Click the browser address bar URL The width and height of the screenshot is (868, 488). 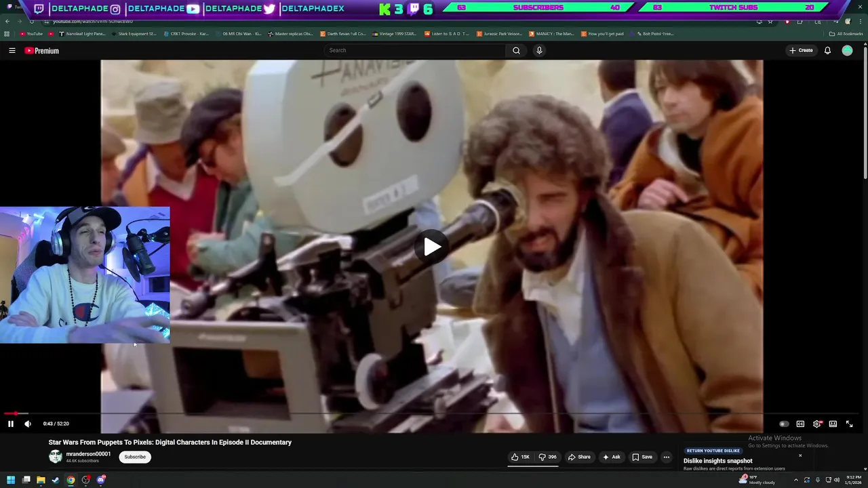click(93, 22)
